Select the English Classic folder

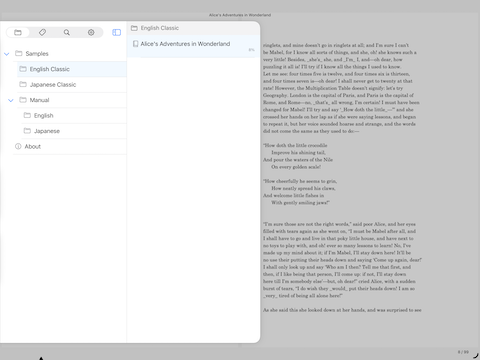(72, 69)
